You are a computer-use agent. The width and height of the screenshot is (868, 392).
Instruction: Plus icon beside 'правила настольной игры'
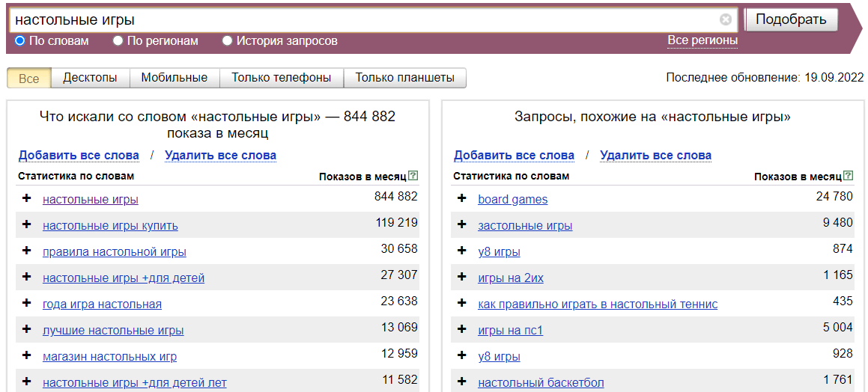tap(26, 251)
